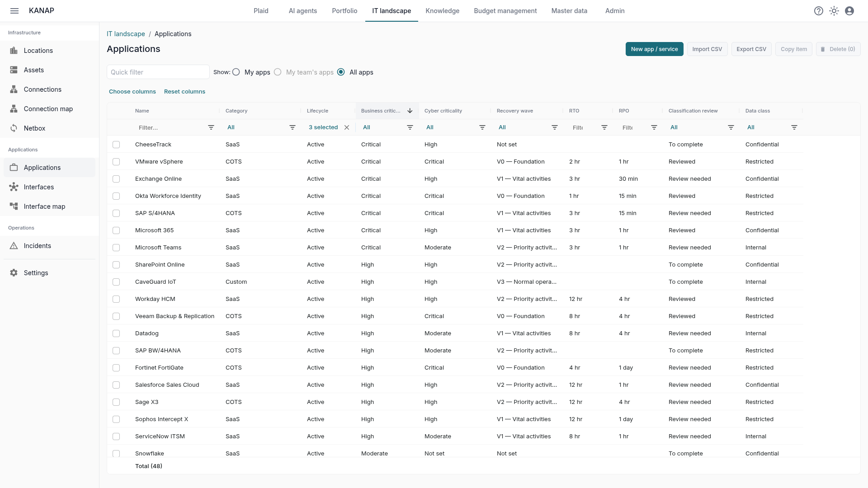
Task: Click the Connection map icon in sidebar
Action: (14, 109)
